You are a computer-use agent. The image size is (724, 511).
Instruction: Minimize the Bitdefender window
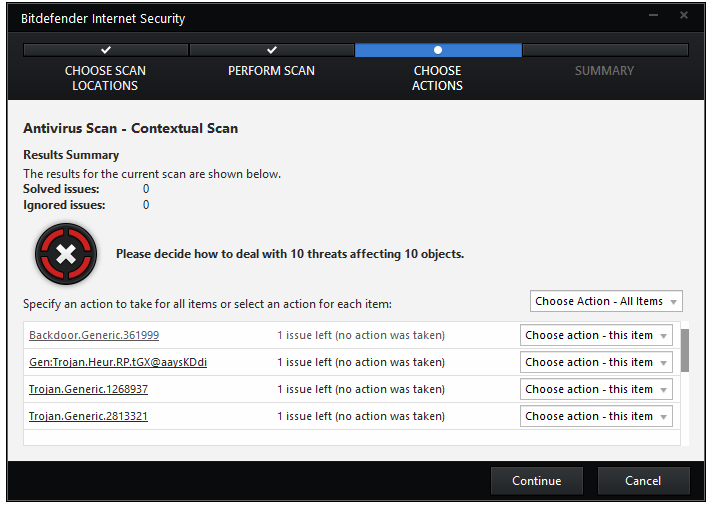click(653, 17)
